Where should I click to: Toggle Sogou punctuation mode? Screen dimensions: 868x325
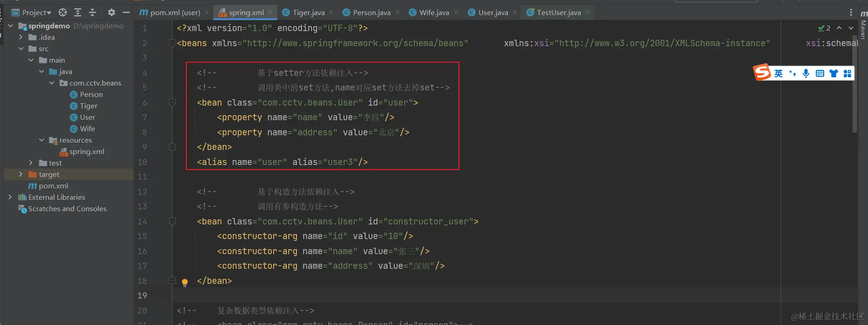pyautogui.click(x=793, y=73)
